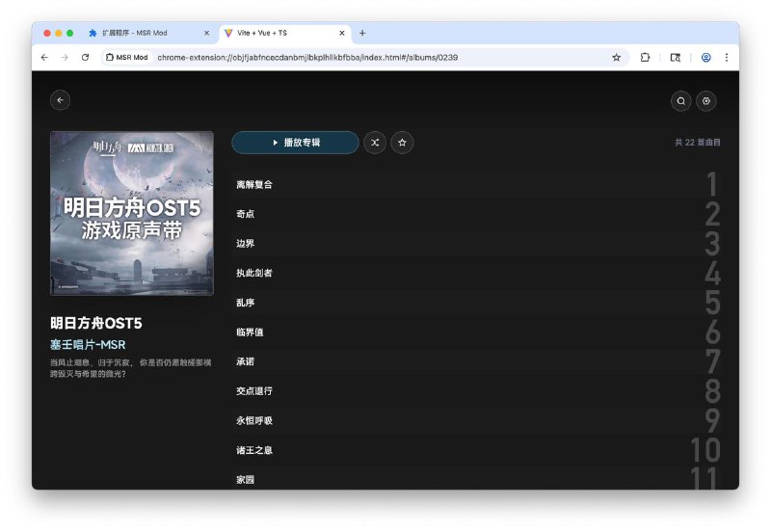This screenshot has width=771, height=532.
Task: Favorite the album with the star button
Action: click(402, 143)
